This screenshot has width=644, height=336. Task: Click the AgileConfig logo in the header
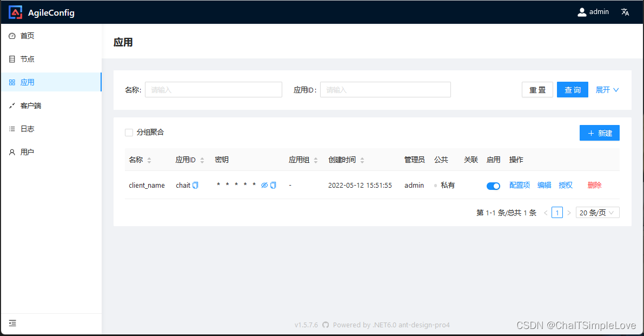(x=15, y=12)
